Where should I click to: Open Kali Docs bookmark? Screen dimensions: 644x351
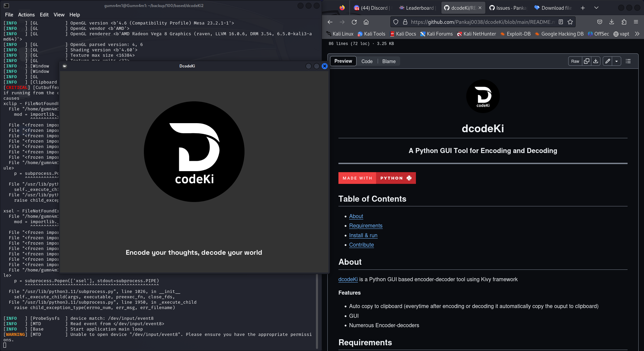(403, 34)
